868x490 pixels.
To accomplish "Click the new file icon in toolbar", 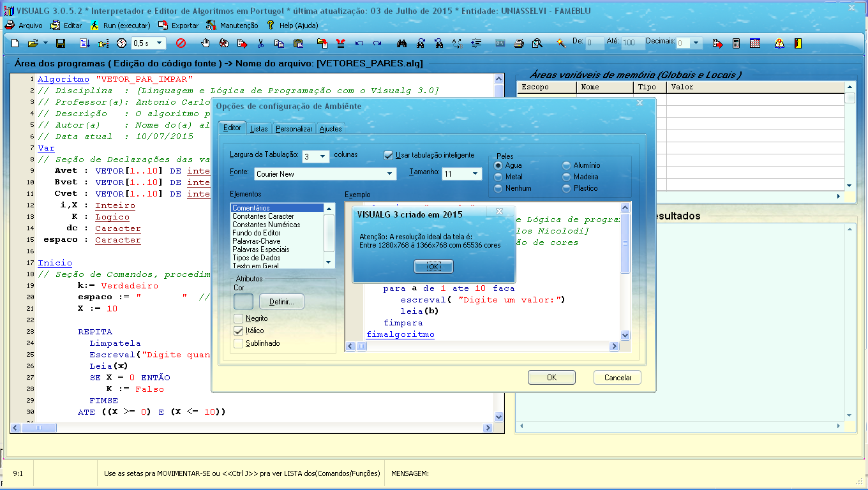I will 15,43.
